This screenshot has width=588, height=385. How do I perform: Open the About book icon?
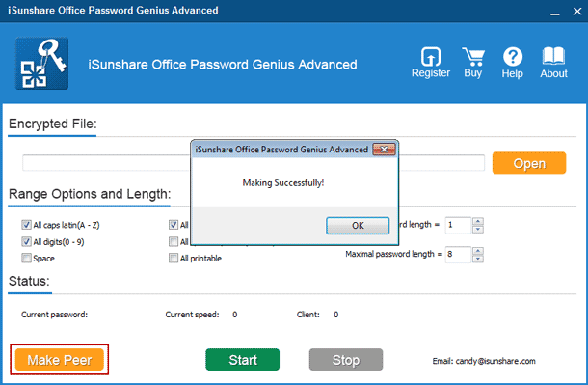[x=553, y=56]
